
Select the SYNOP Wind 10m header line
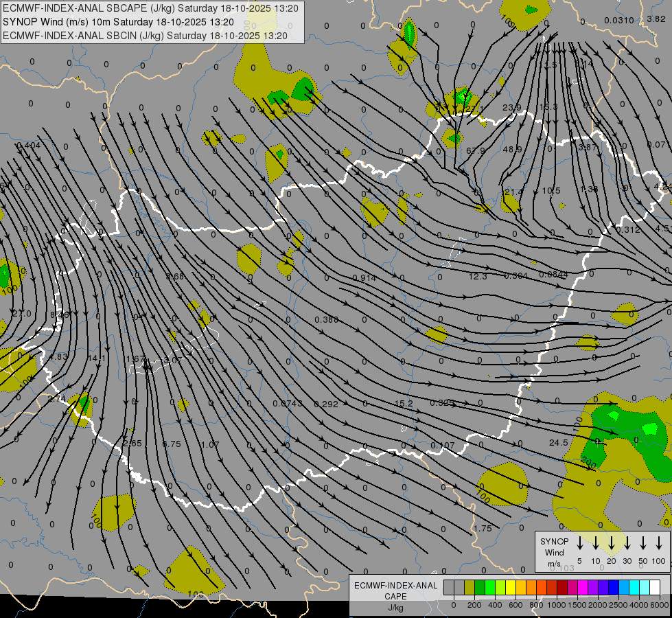click(118, 22)
